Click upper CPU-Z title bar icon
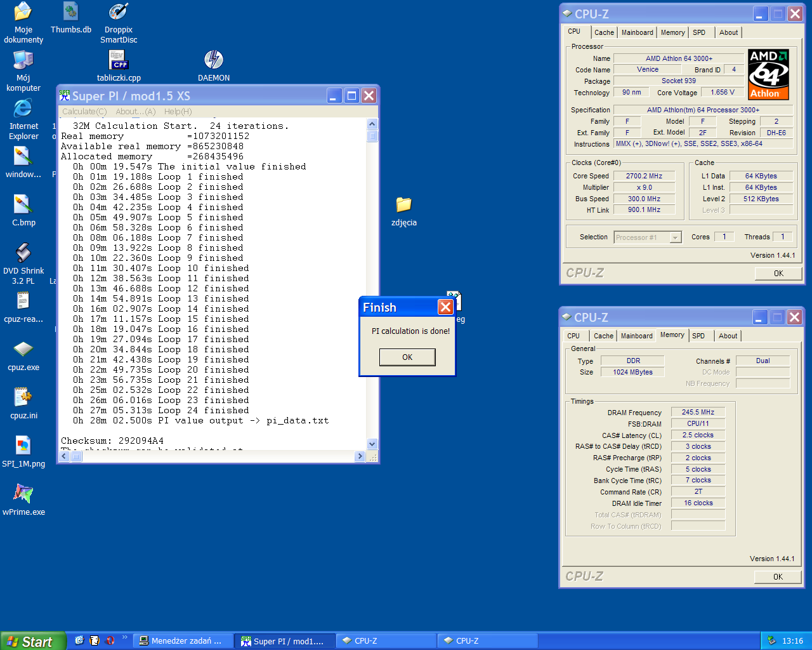812x650 pixels. tap(567, 13)
